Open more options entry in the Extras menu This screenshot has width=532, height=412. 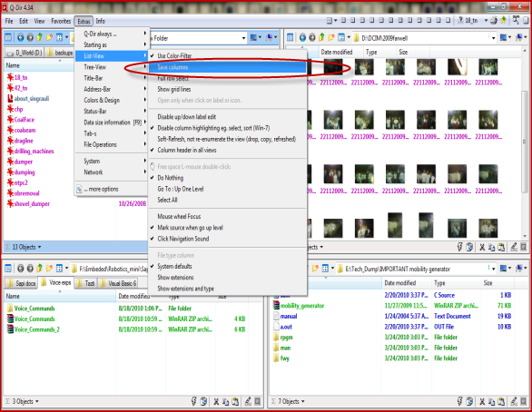[x=112, y=189]
